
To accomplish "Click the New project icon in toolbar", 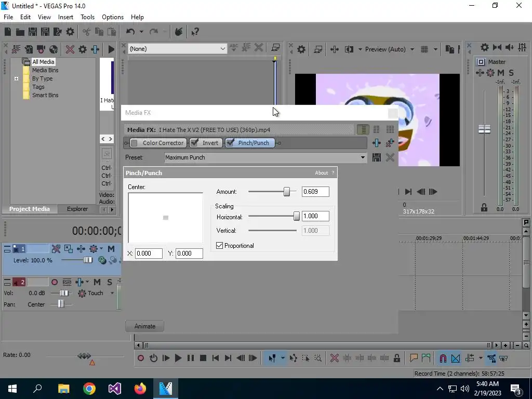I will [x=8, y=32].
